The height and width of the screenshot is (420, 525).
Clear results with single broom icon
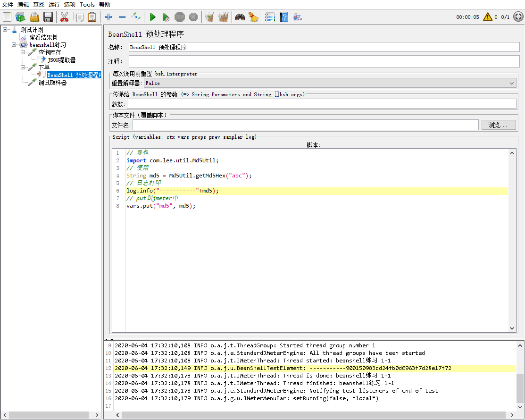(209, 17)
